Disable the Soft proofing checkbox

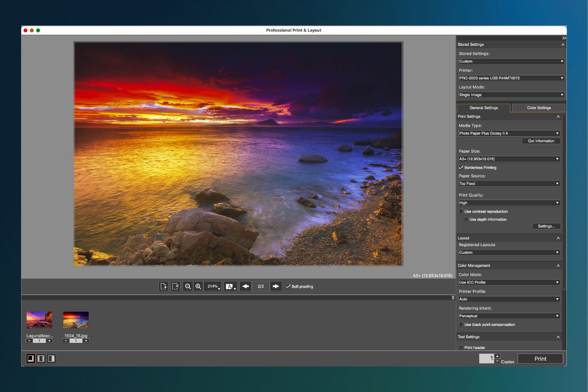(x=288, y=287)
